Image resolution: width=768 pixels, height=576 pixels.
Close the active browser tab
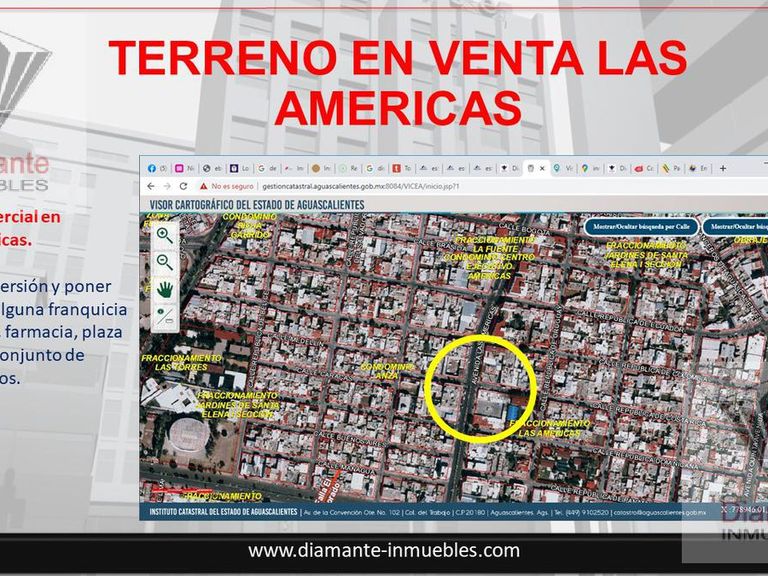(x=542, y=168)
